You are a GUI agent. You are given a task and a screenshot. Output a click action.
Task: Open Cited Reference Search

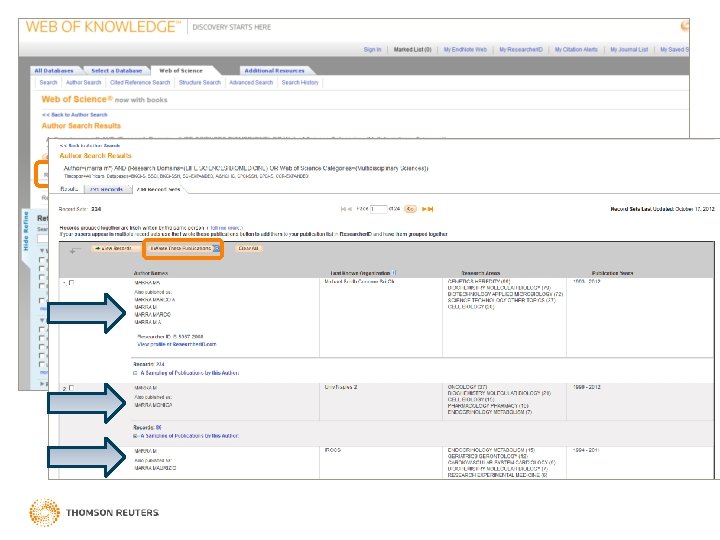(140, 83)
